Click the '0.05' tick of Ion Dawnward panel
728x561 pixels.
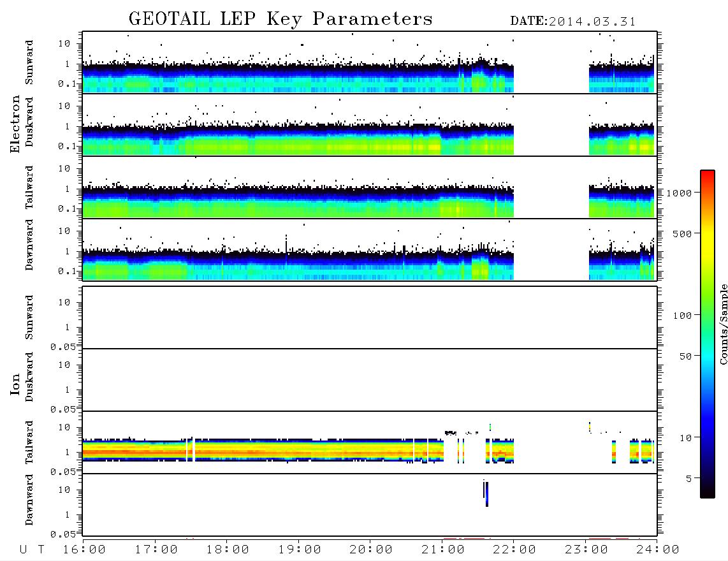[62, 534]
